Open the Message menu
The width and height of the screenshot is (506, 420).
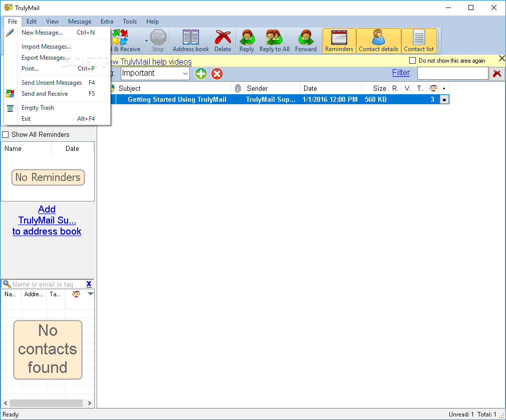pyautogui.click(x=80, y=22)
